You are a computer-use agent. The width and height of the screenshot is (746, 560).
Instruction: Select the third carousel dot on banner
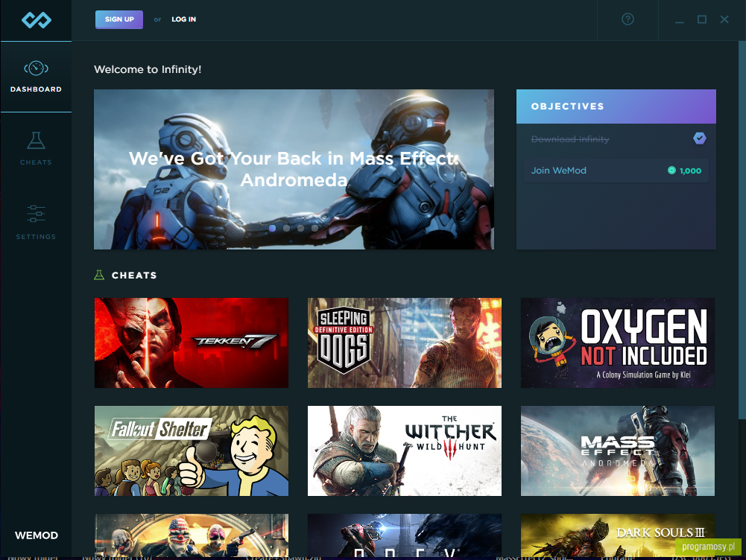[x=300, y=228]
